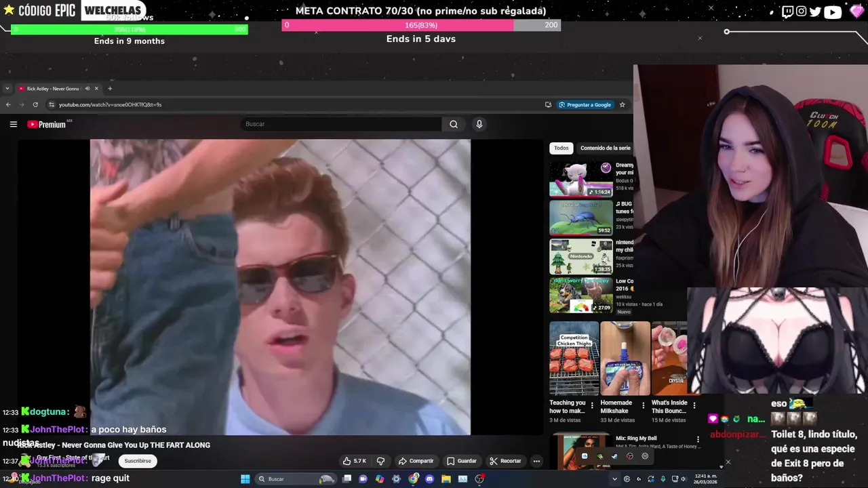Click the 'rage quit' chat message
The width and height of the screenshot is (868, 488).
111,478
